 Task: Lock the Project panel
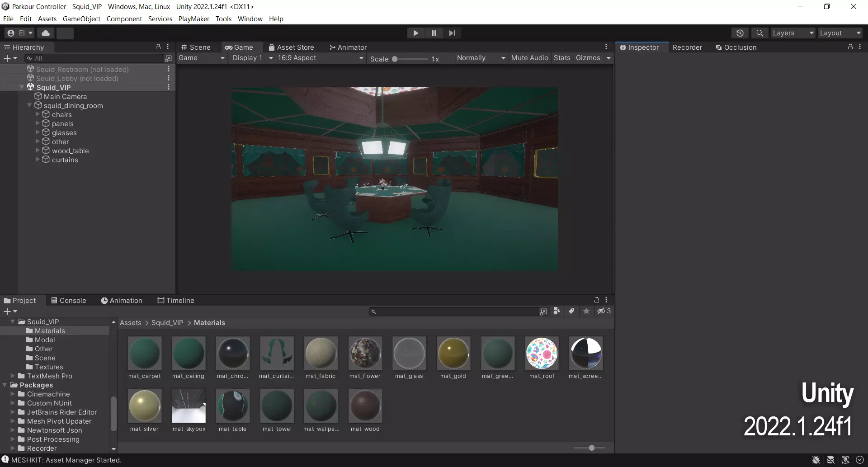(x=597, y=300)
